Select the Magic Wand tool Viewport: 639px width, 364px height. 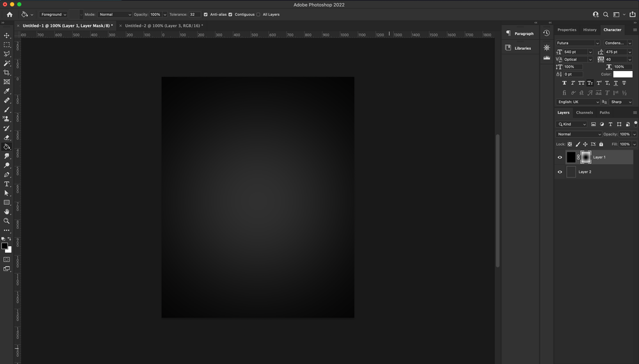(6, 63)
